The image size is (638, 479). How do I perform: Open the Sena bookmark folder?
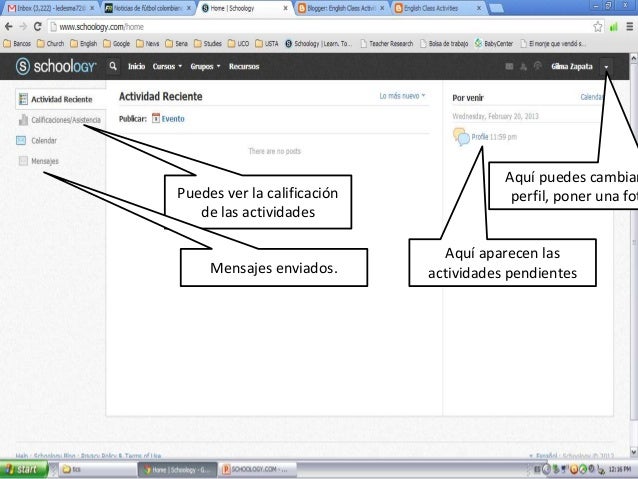point(177,44)
